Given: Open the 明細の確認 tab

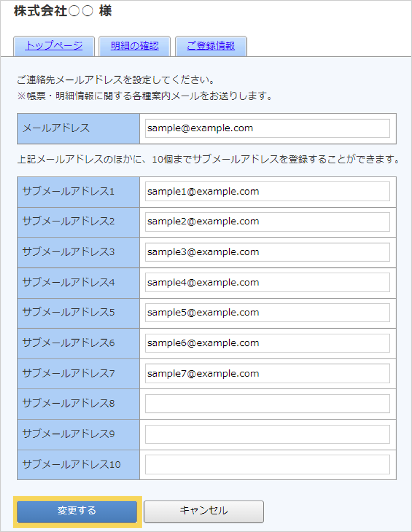Looking at the screenshot, I should 135,45.
